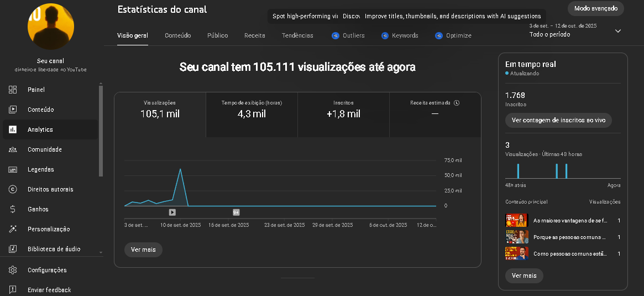Click Ver mais below the views chart
The width and height of the screenshot is (644, 296).
143,250
